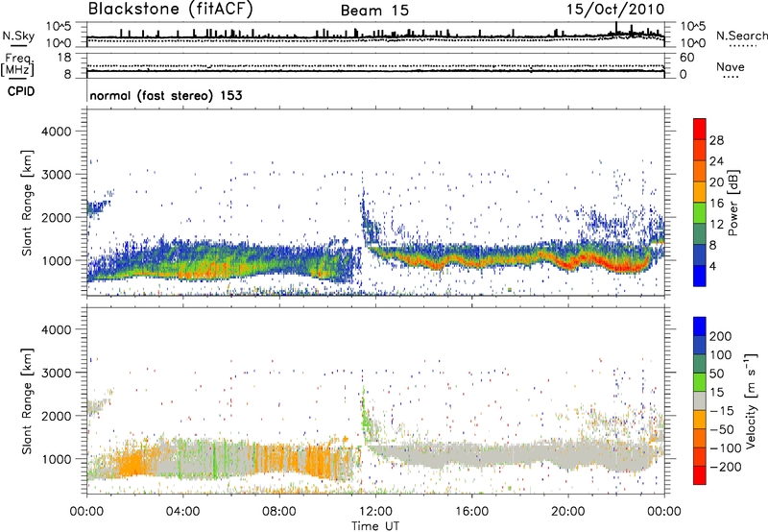
Task: Pick the light green 12–16 dB Power segment
Action: (700, 213)
